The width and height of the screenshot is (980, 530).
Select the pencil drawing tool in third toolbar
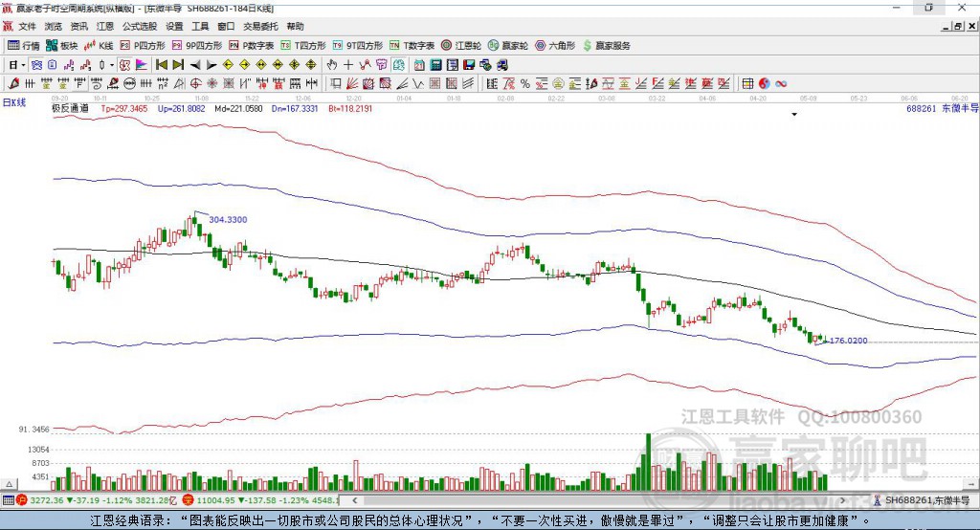(13, 83)
